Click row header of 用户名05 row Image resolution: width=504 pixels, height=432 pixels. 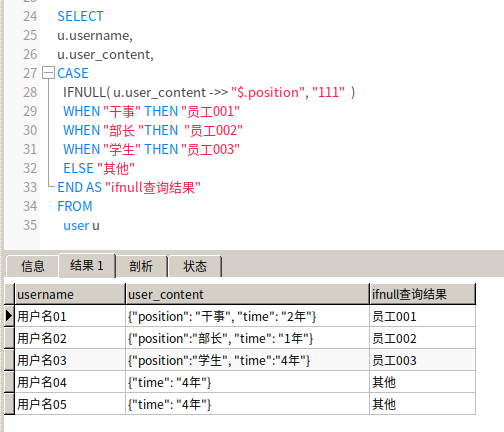pyautogui.click(x=9, y=404)
